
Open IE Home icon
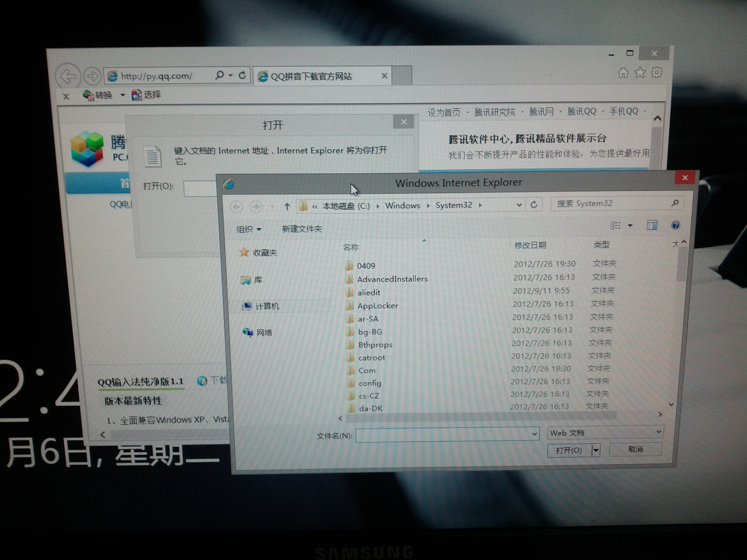tap(623, 72)
